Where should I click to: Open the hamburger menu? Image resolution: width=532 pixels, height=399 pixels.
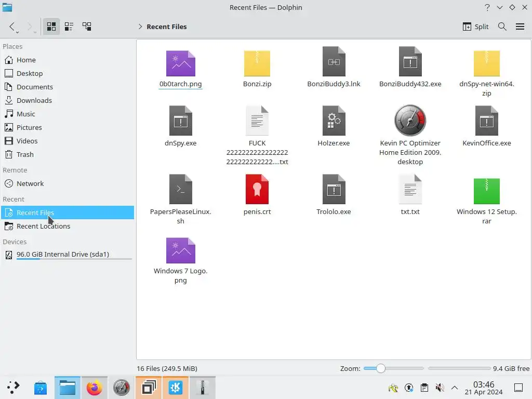(x=520, y=26)
